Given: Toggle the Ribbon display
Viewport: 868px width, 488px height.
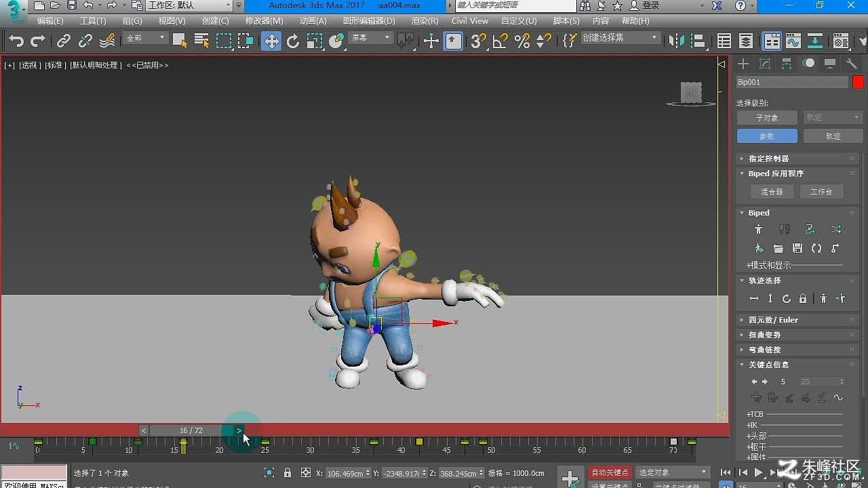Looking at the screenshot, I should pyautogui.click(x=772, y=41).
